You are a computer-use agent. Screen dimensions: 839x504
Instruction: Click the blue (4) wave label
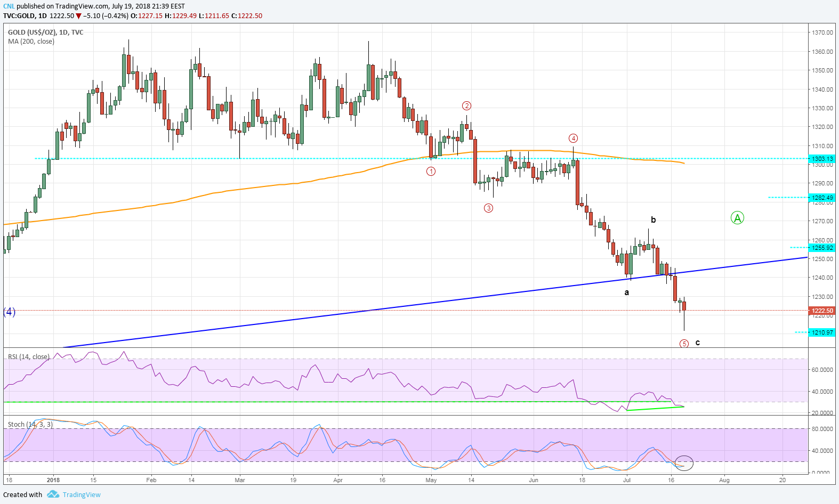(x=10, y=312)
